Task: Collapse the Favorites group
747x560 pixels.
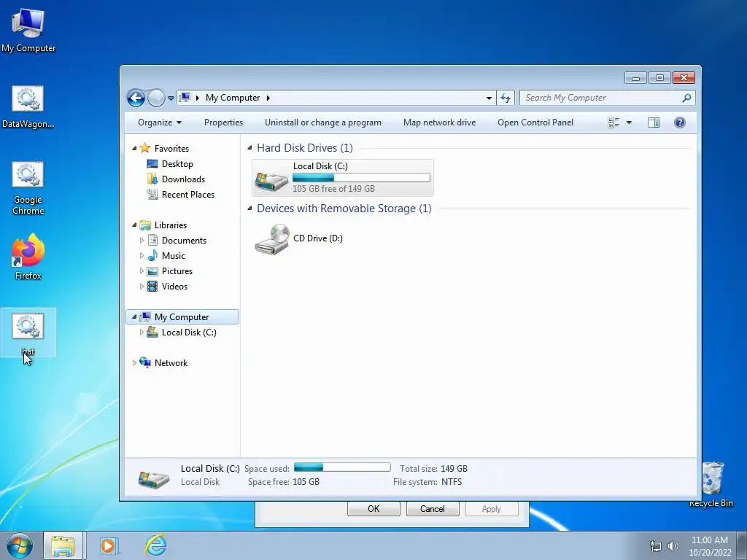Action: point(134,149)
